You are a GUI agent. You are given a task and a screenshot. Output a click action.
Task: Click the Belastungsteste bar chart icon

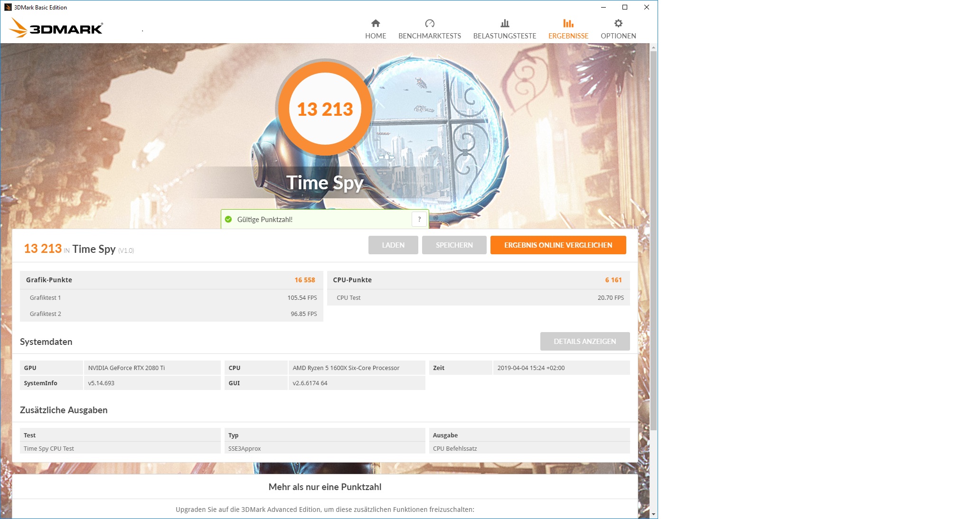[505, 23]
